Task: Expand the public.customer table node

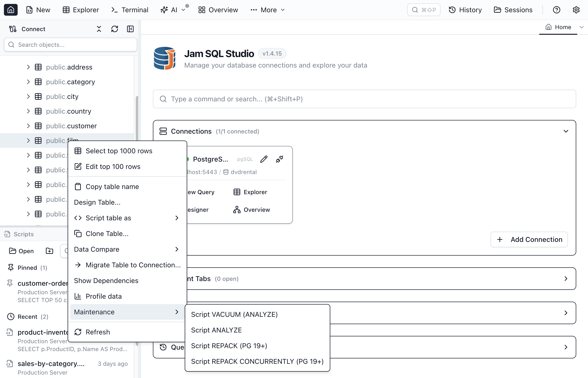Action: [x=28, y=126]
